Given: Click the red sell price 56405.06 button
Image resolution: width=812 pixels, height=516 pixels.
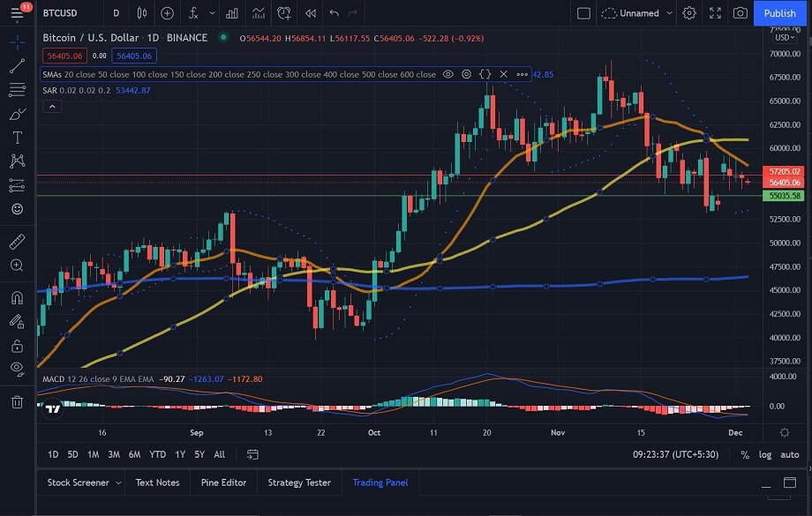Looking at the screenshot, I should (x=64, y=56).
